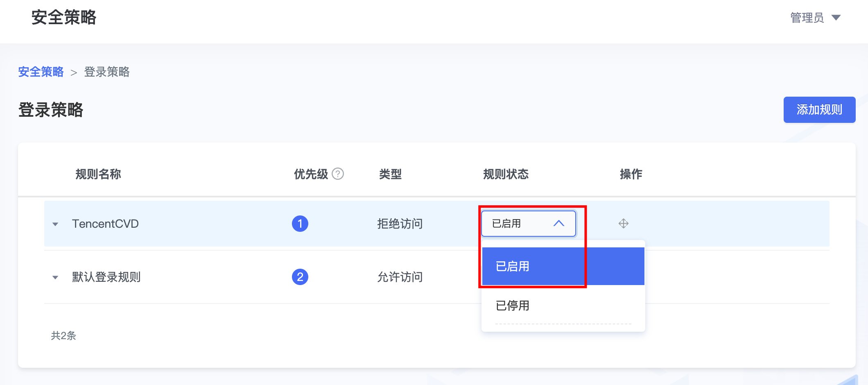Click the 默认登录规则 rule name
868x385 pixels.
pyautogui.click(x=106, y=277)
